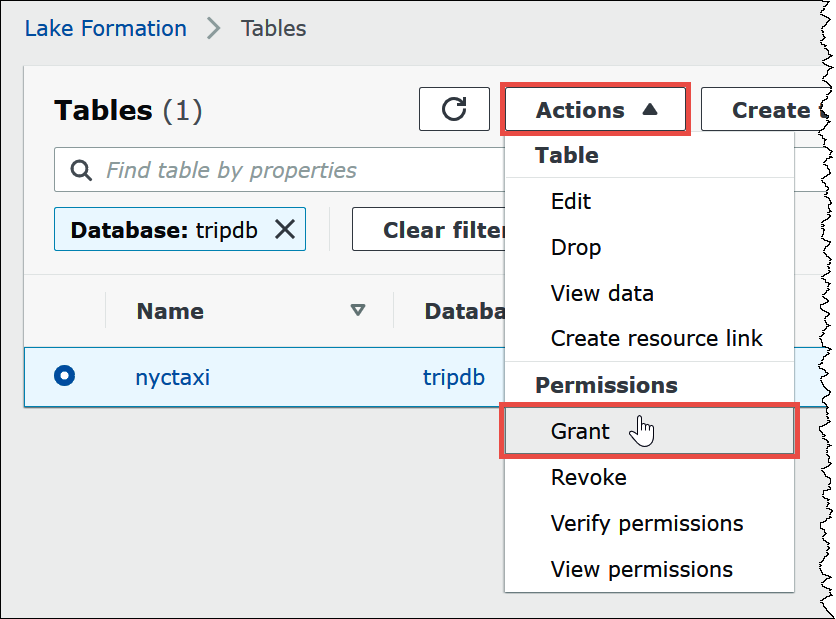This screenshot has width=836, height=619.
Task: Click Revoke under Permissions
Action: click(588, 477)
